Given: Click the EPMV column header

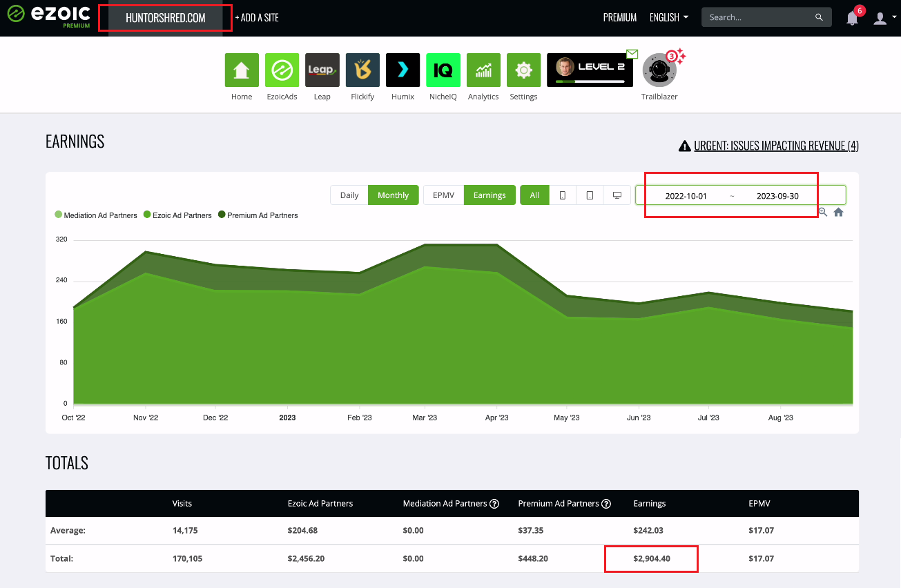Looking at the screenshot, I should coord(759,504).
